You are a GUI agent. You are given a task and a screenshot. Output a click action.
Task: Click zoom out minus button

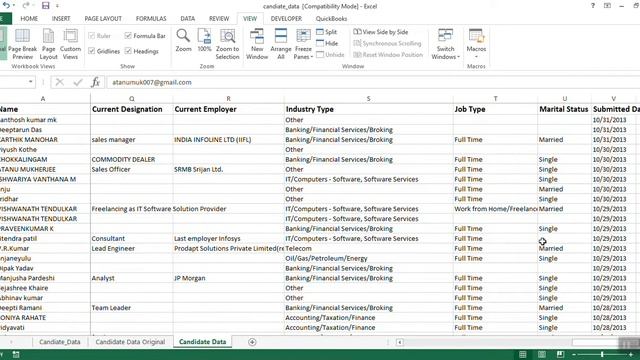coord(574,355)
